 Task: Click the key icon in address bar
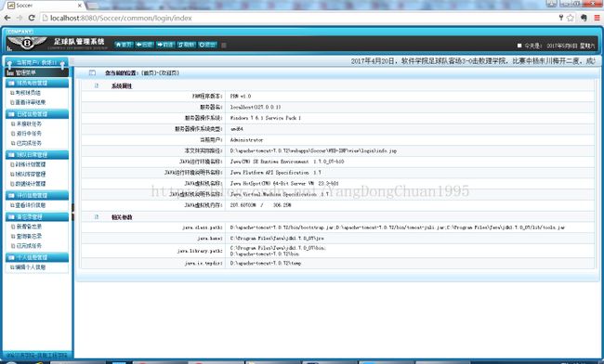click(x=561, y=18)
